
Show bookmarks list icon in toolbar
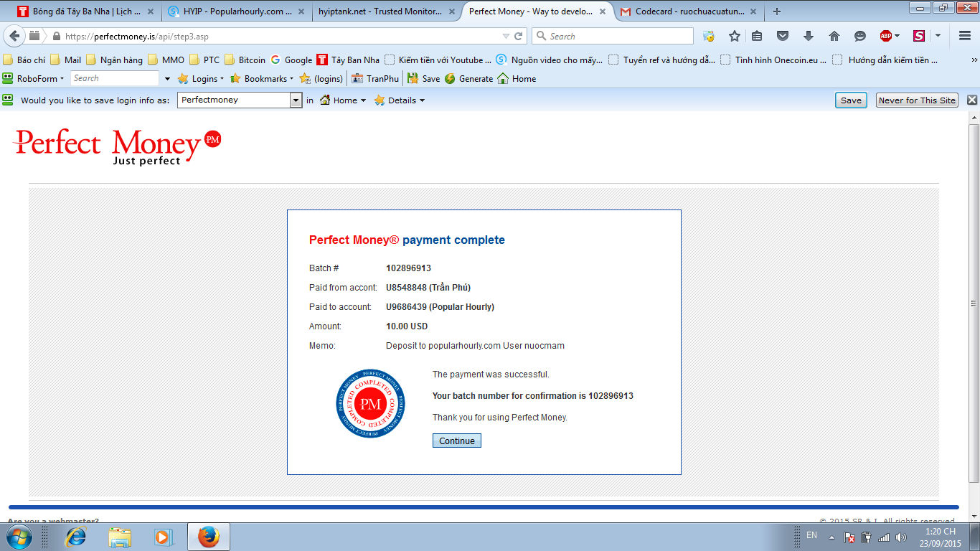point(758,36)
